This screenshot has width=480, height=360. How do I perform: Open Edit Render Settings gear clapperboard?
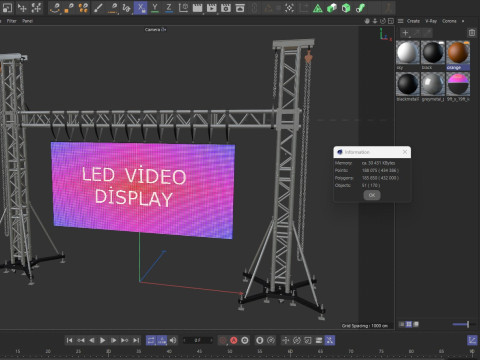[x=226, y=7]
